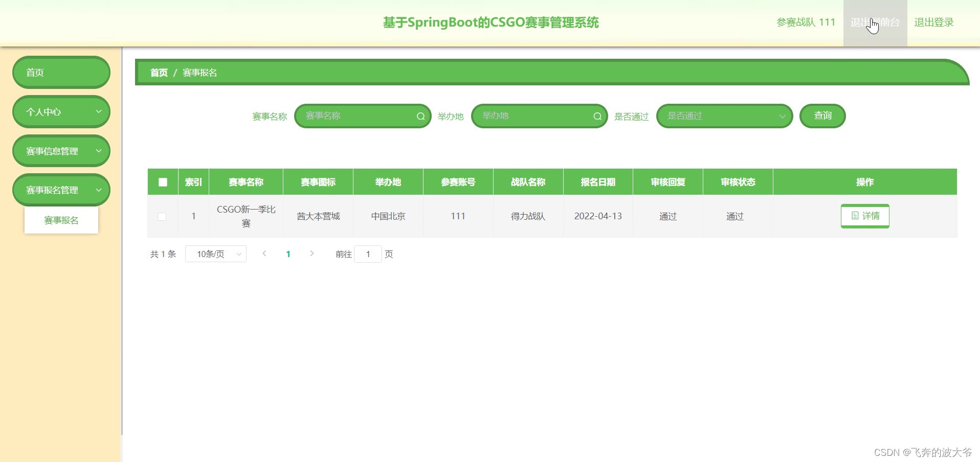This screenshot has height=462, width=980.
Task: Click the magnifier icon in 举办地 search field
Action: click(x=597, y=116)
